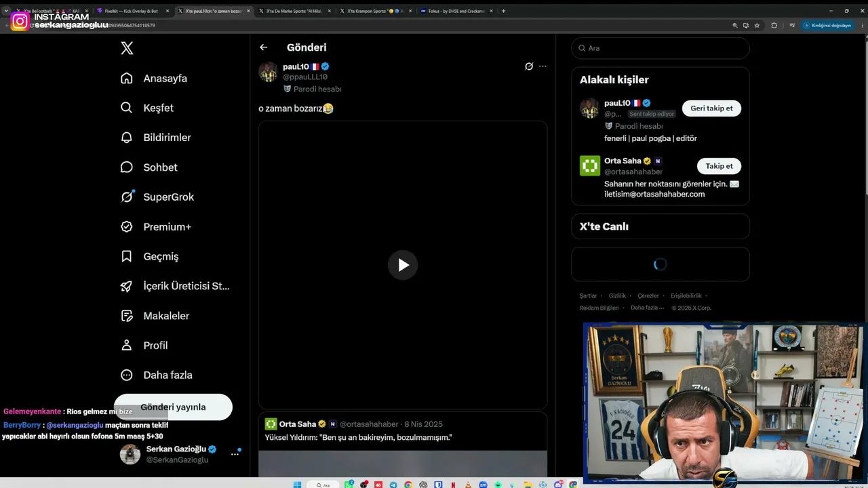The width and height of the screenshot is (868, 488).
Task: Bookmark this page with the star icon
Action: click(x=757, y=25)
